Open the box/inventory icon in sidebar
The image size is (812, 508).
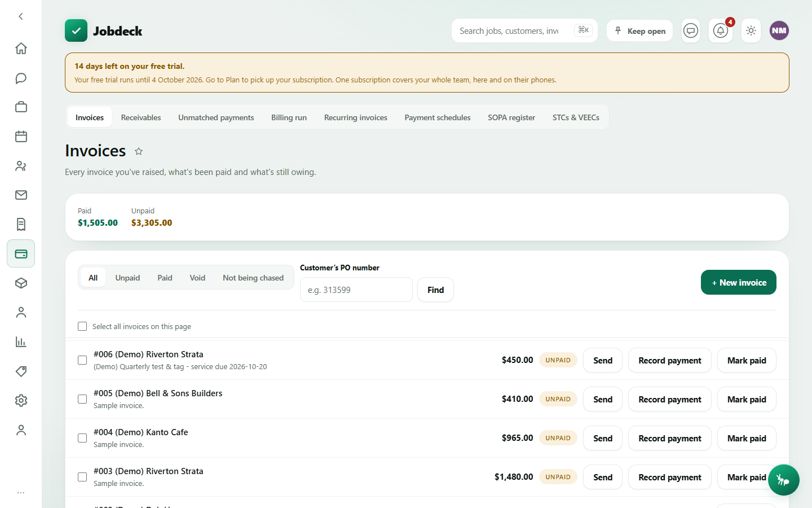coord(21,283)
